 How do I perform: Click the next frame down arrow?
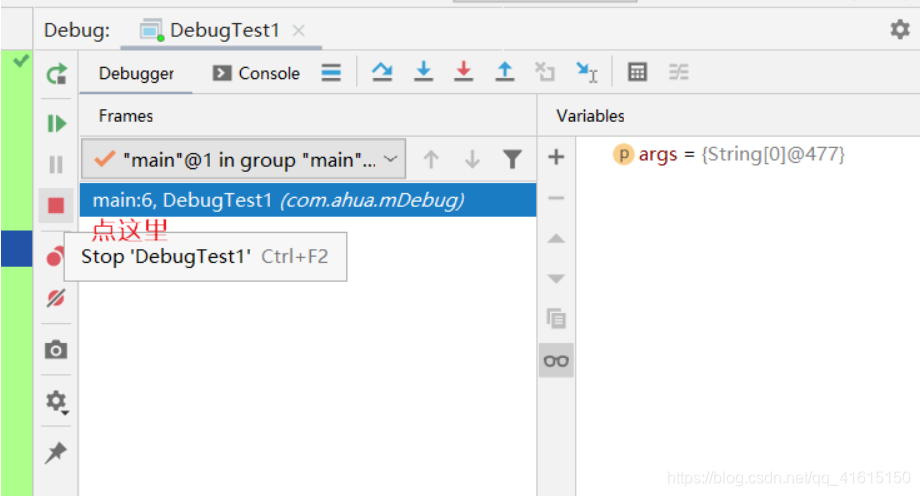(472, 159)
